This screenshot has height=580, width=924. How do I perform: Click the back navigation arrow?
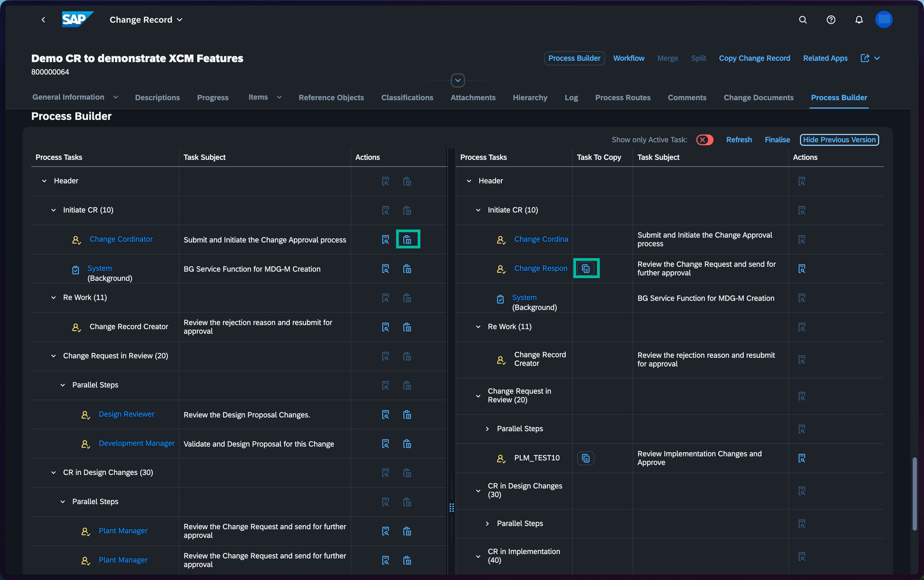[x=43, y=19]
